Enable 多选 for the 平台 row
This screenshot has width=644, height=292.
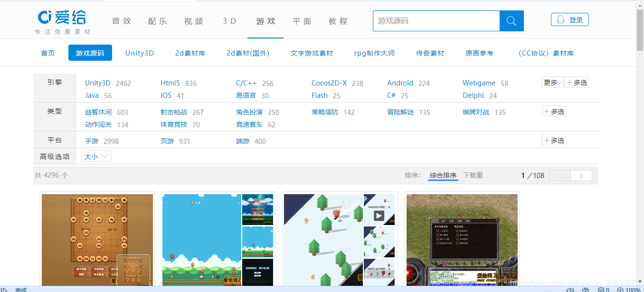[x=554, y=140]
